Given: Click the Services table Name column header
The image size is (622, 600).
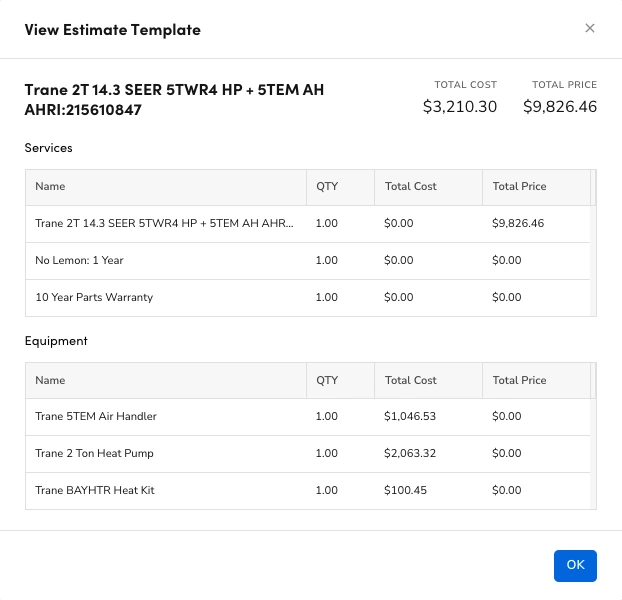Looking at the screenshot, I should pyautogui.click(x=166, y=187).
